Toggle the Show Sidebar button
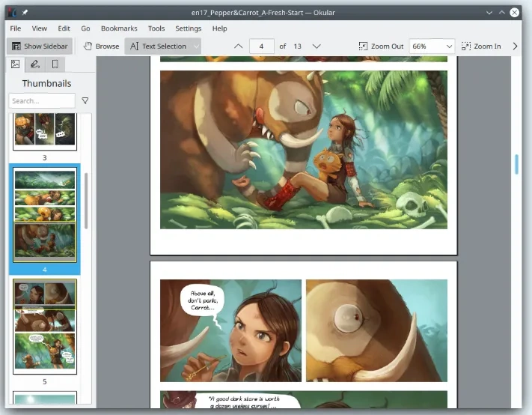The image size is (532, 415). (40, 46)
